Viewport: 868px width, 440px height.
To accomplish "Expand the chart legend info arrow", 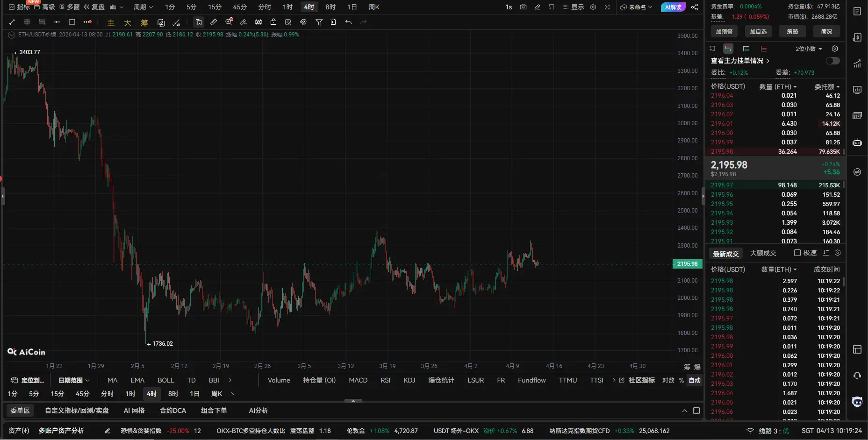I will 11,35.
